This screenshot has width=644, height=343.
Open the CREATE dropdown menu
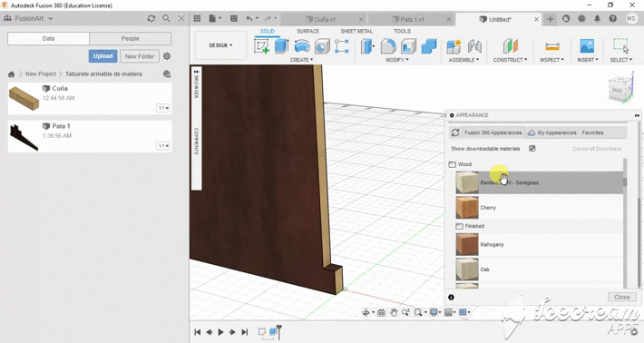(301, 60)
